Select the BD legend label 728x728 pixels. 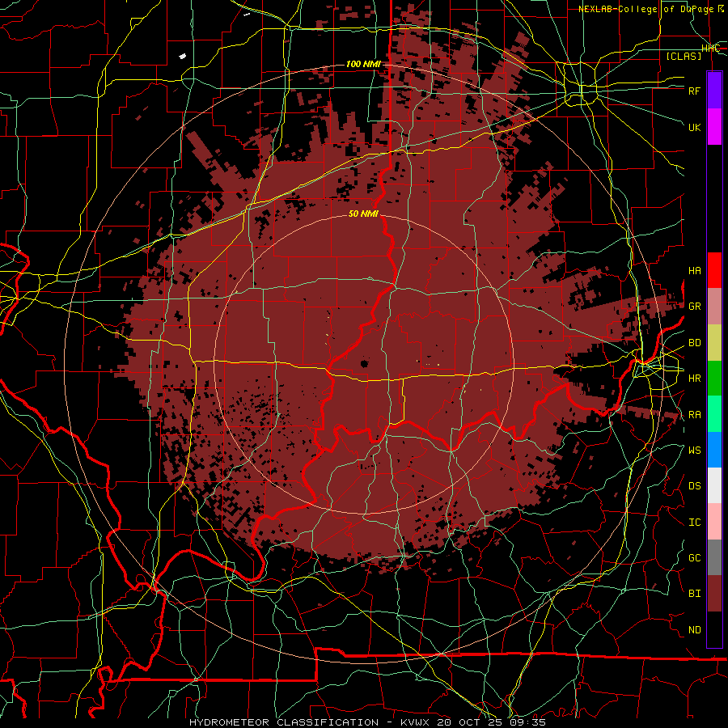point(695,343)
